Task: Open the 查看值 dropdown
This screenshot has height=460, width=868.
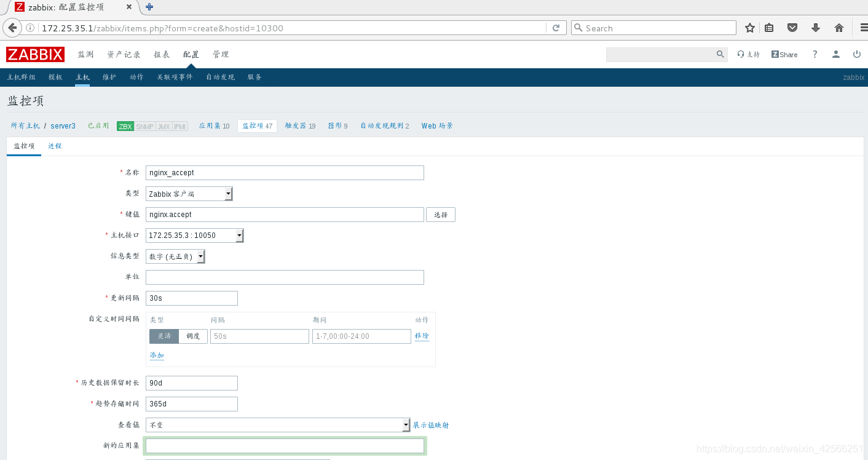Action: pyautogui.click(x=278, y=425)
